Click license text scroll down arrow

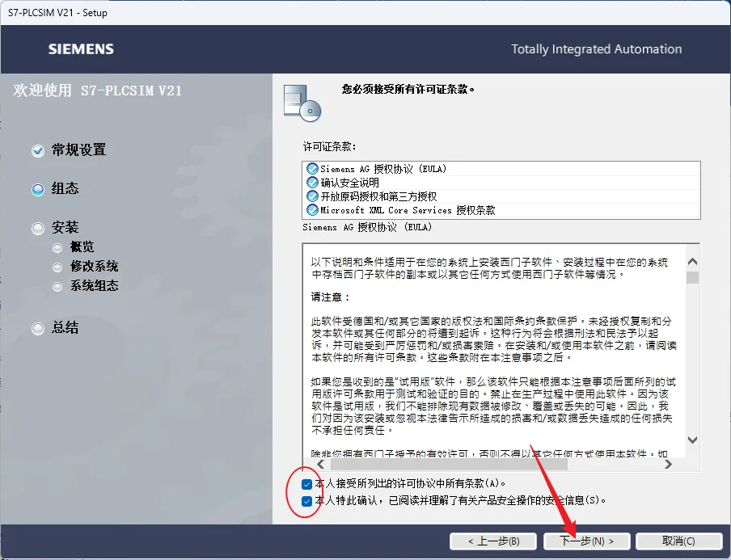(693, 440)
